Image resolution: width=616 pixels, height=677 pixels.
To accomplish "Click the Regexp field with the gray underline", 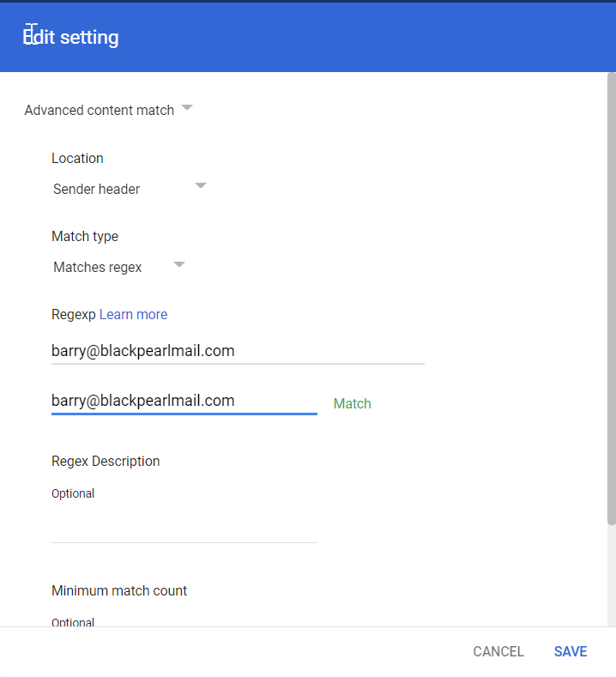I will [x=237, y=351].
